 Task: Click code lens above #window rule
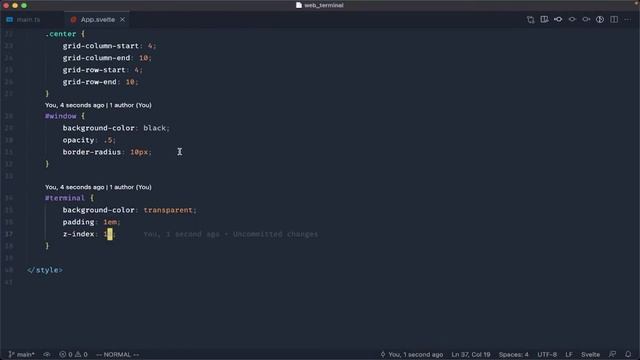point(98,105)
